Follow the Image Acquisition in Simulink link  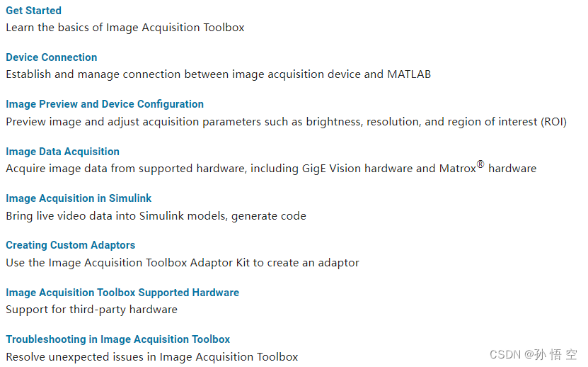pyautogui.click(x=79, y=198)
